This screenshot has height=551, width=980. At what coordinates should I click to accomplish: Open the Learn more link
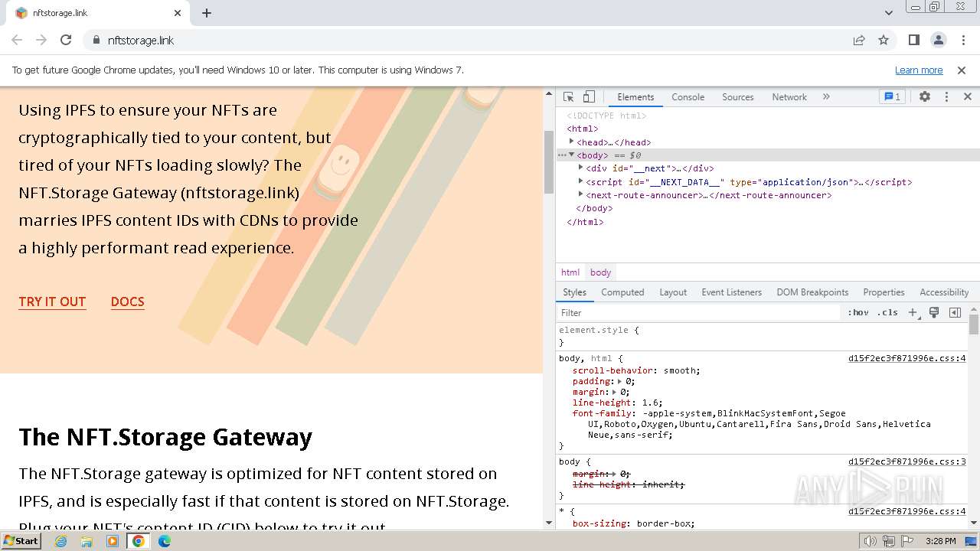919,70
